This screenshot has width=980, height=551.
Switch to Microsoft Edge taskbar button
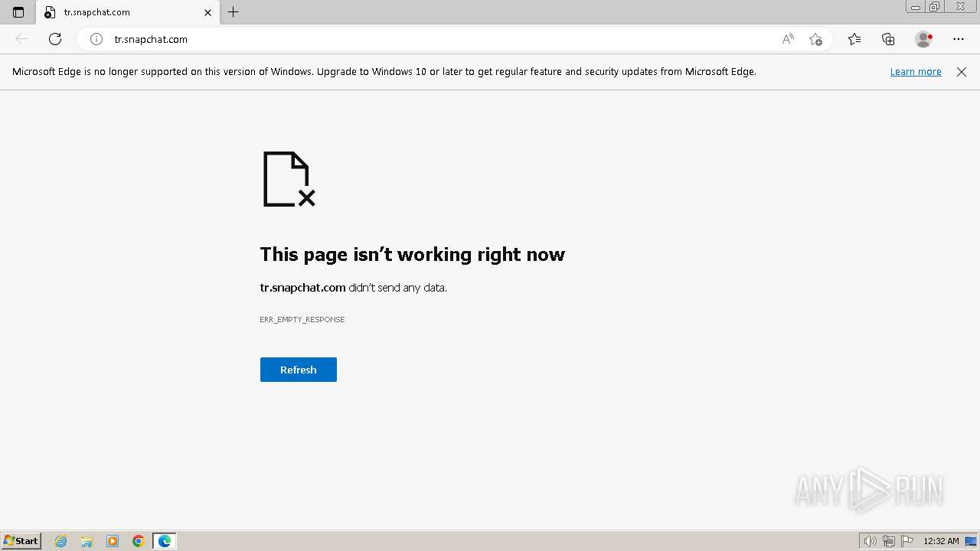(165, 541)
